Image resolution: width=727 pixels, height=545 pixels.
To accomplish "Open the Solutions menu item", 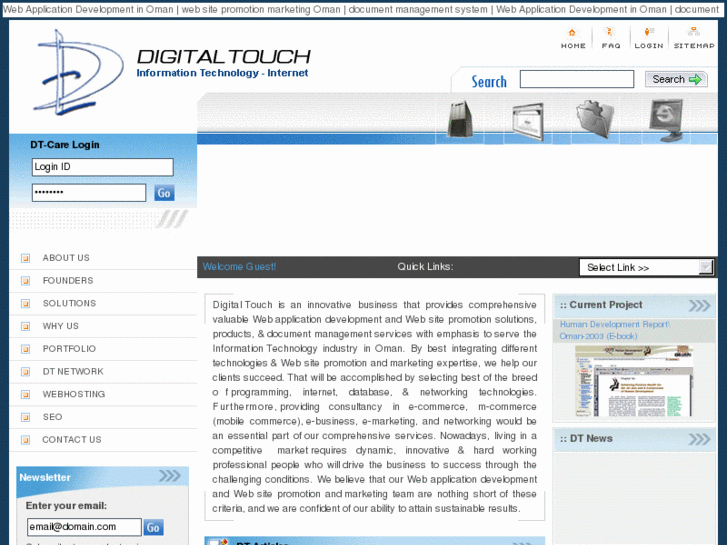I will [x=70, y=303].
